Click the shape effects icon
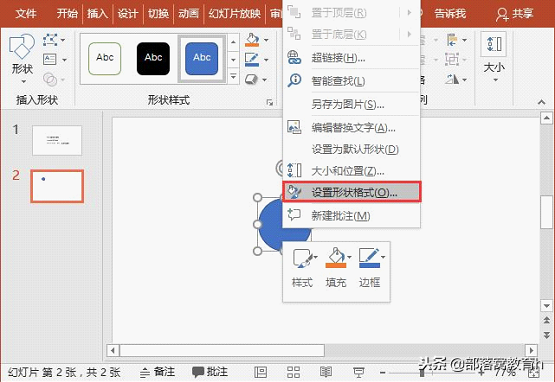 click(x=251, y=79)
